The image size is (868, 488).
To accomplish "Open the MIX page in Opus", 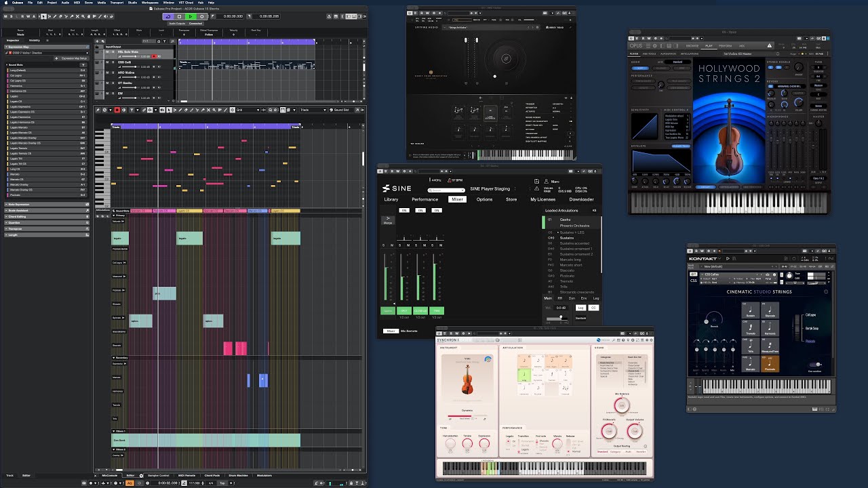I will pyautogui.click(x=741, y=46).
